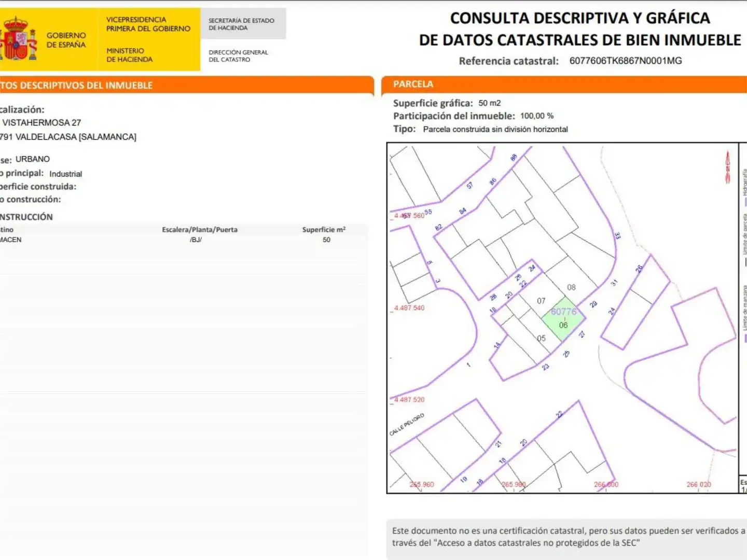The width and height of the screenshot is (747, 560).
Task: Click the address VISTAHERMOSA 27
Action: tap(41, 123)
